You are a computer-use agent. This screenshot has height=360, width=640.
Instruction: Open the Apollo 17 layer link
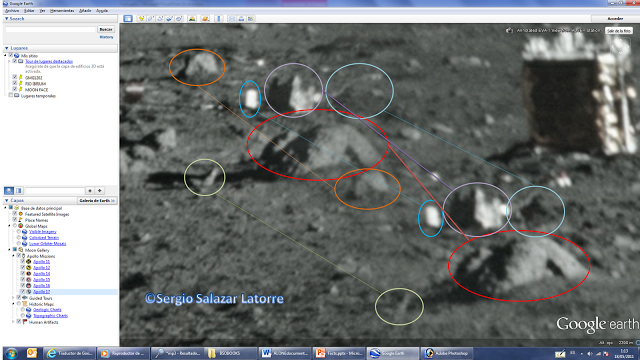(41, 292)
